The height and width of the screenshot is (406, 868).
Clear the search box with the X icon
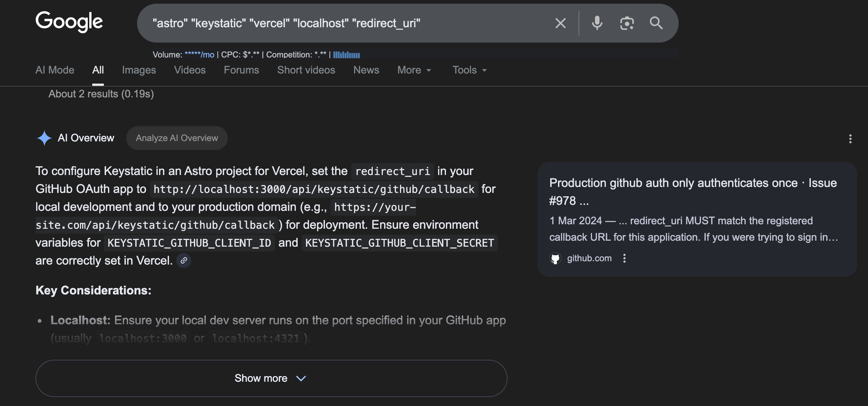click(x=560, y=23)
